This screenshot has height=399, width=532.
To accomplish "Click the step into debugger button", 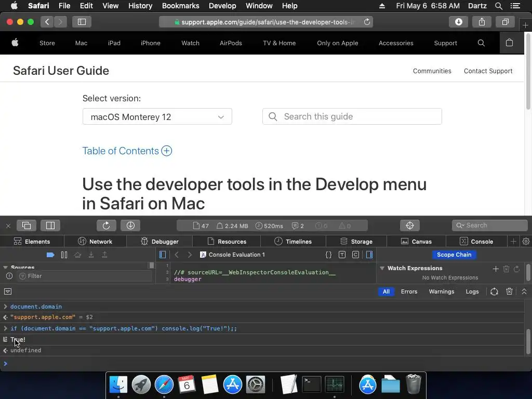I will pyautogui.click(x=91, y=255).
